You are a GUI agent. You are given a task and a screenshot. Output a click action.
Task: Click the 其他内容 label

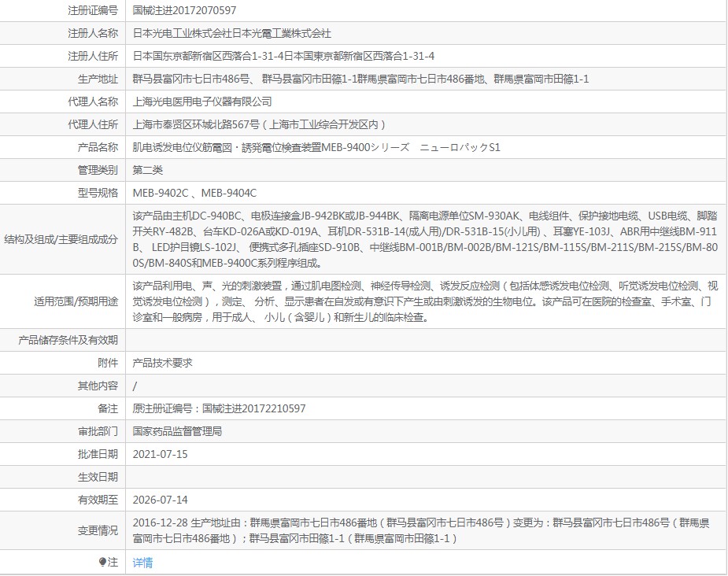(98, 386)
